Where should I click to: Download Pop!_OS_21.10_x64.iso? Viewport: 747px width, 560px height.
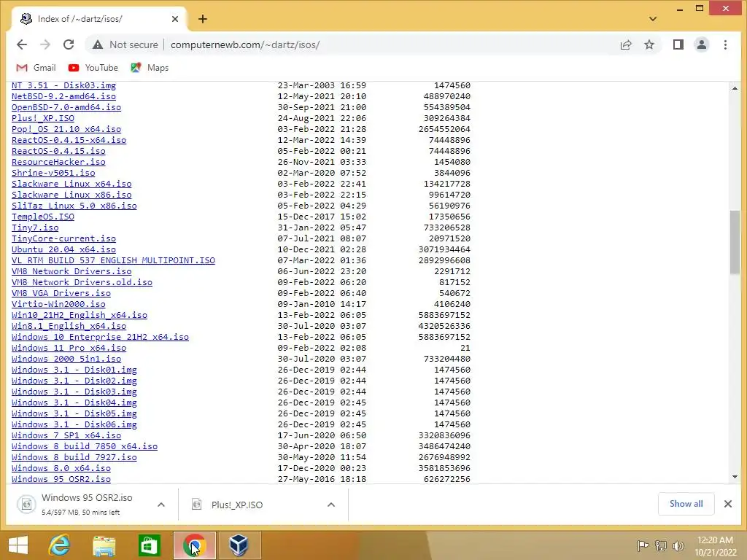click(66, 129)
